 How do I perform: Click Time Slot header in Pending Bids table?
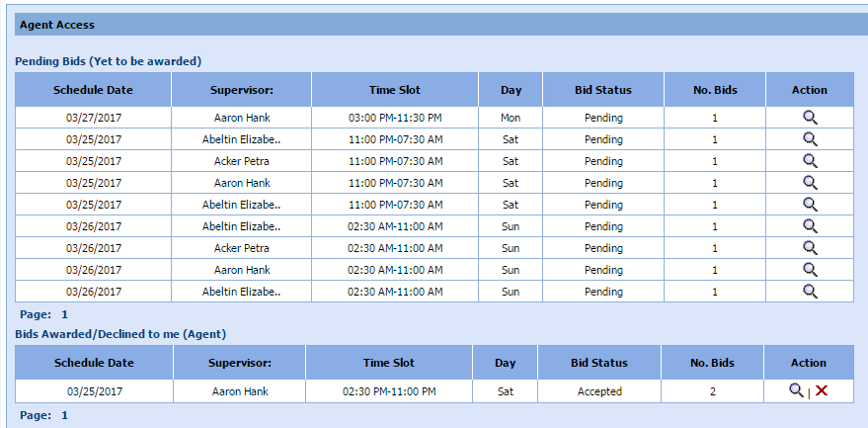point(395,90)
